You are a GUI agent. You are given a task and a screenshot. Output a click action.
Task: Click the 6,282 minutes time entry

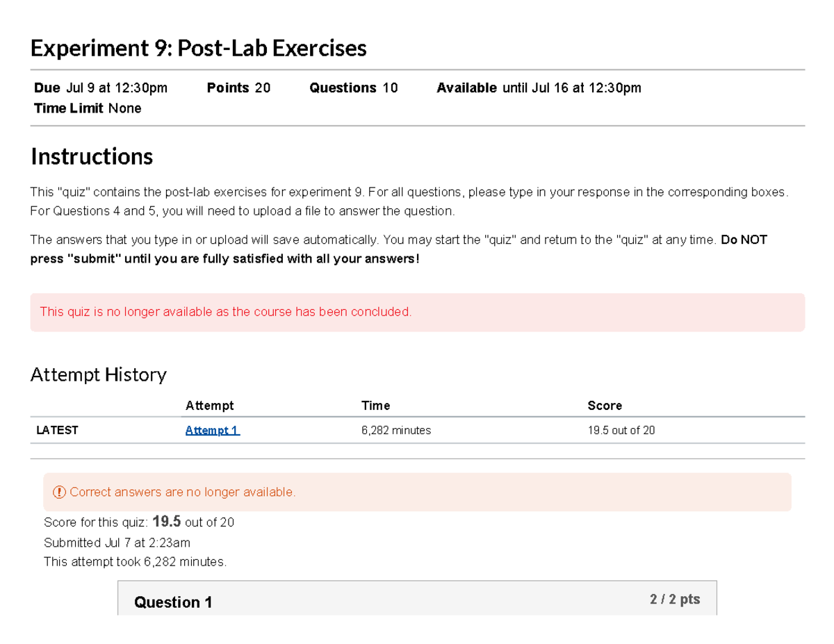395,430
